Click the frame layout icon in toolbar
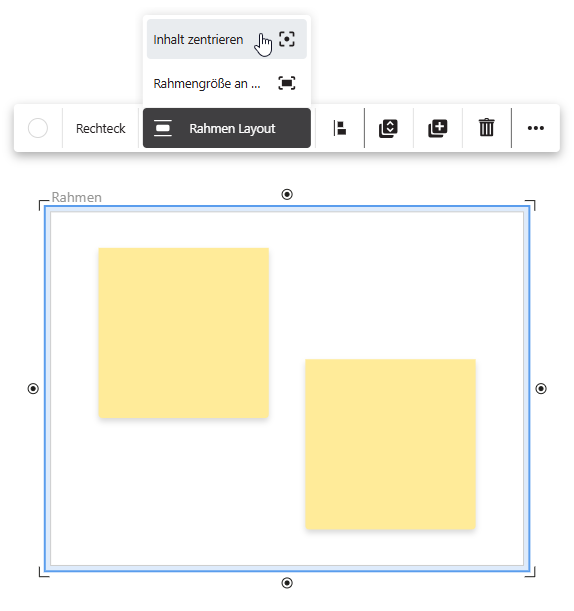 pyautogui.click(x=163, y=128)
